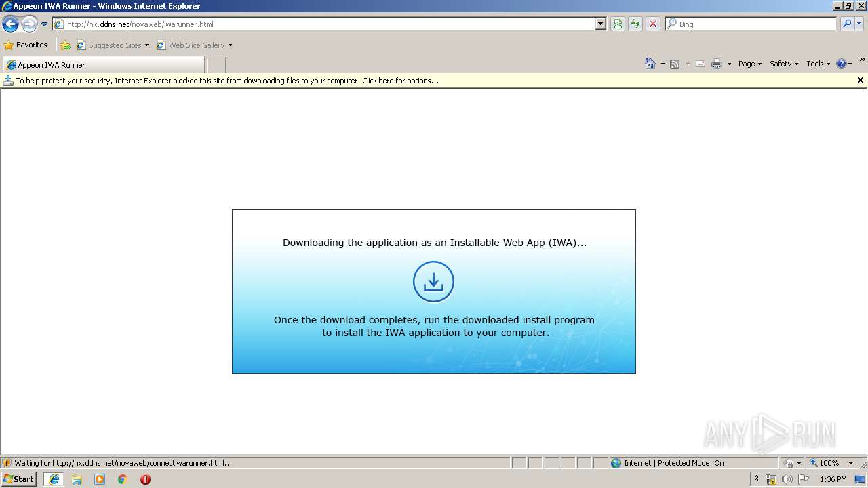Click the circular download icon on page
The image size is (868, 488).
(433, 281)
